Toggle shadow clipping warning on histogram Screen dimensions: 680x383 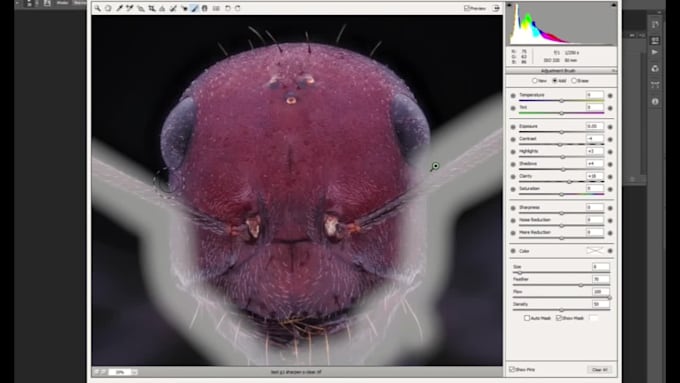[509, 5]
